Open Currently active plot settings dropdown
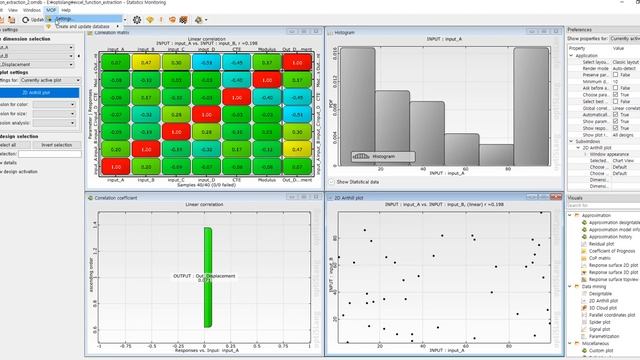This screenshot has width=640, height=360. pos(50,80)
